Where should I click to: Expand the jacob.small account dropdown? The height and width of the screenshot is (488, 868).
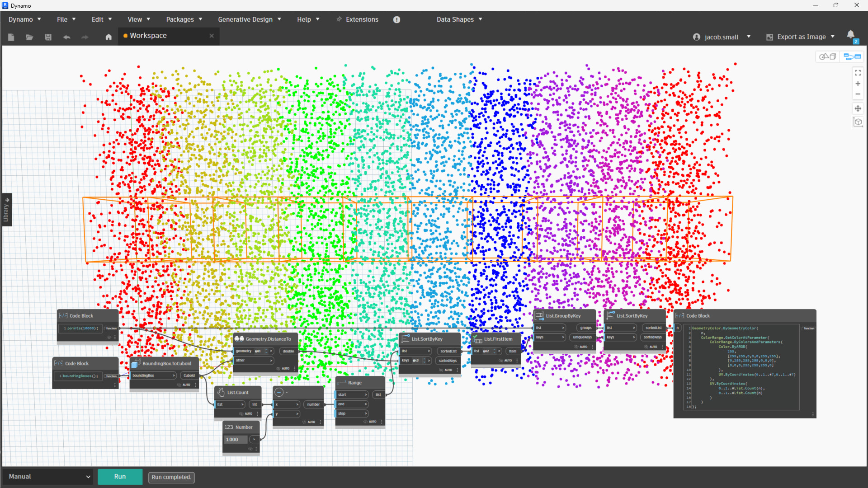749,37
